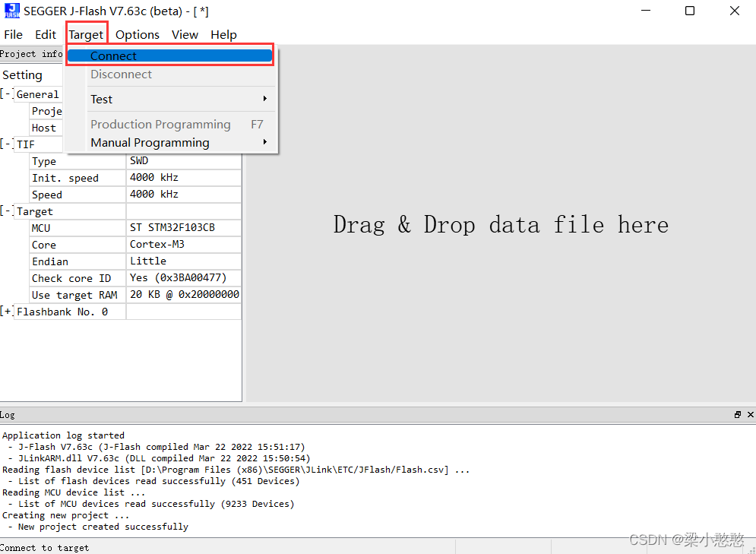Click the Drag & Drop data file area

tap(501, 224)
